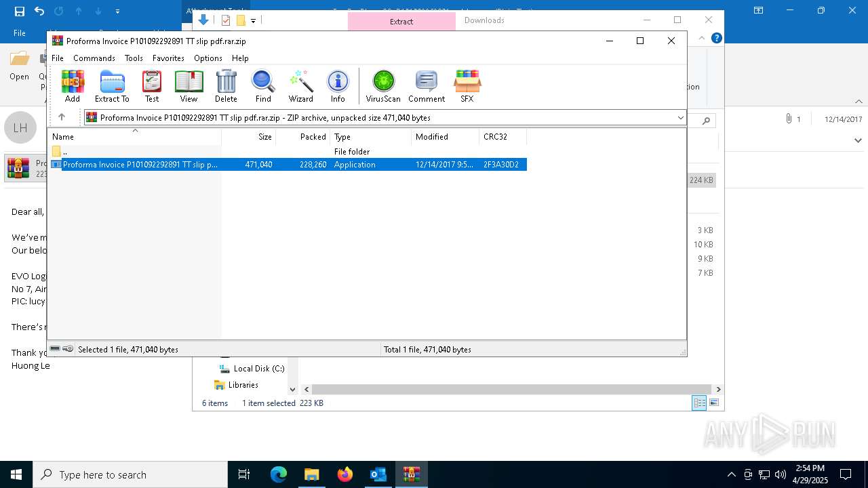Click the Add toolbar icon in WinRAR
868x488 pixels.
pos(73,87)
